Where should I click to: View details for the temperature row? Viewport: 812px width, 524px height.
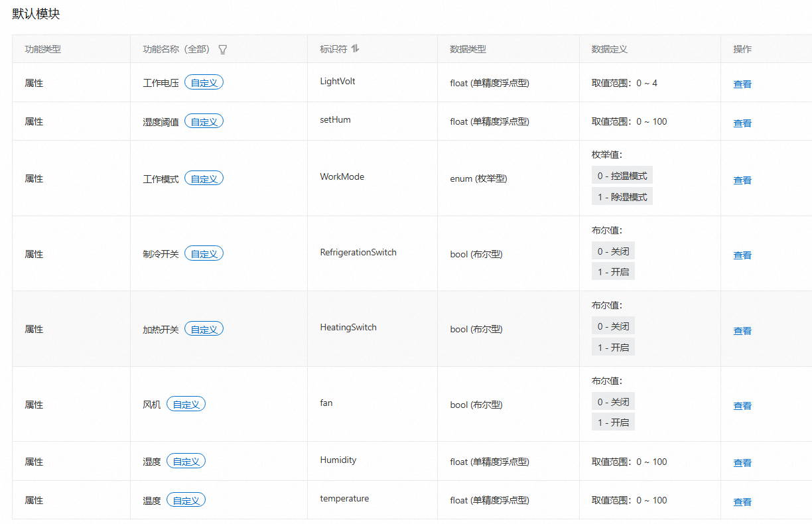point(742,501)
